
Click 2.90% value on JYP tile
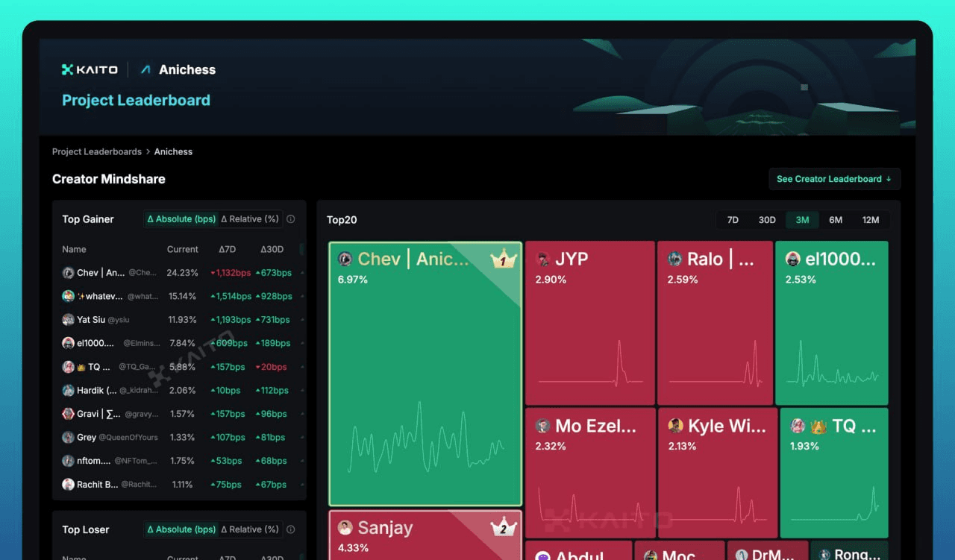(x=551, y=280)
